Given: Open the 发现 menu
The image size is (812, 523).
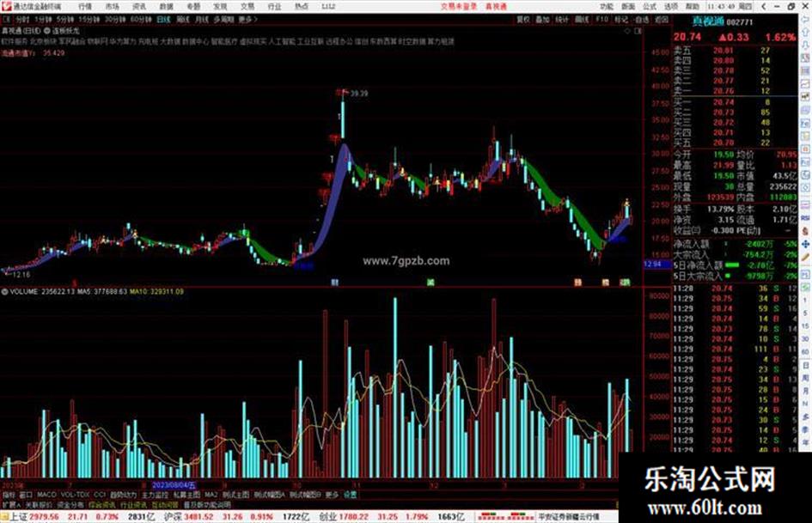Looking at the screenshot, I should coord(220,6).
